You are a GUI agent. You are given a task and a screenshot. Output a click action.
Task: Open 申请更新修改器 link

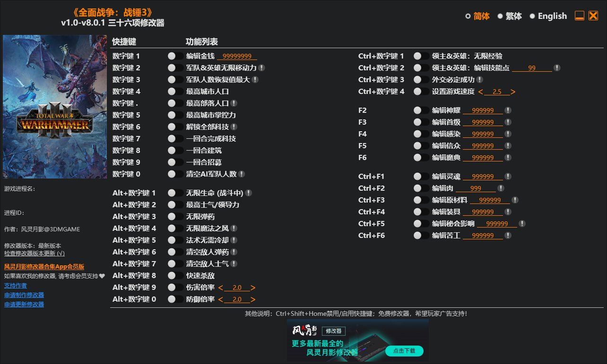coord(24,305)
